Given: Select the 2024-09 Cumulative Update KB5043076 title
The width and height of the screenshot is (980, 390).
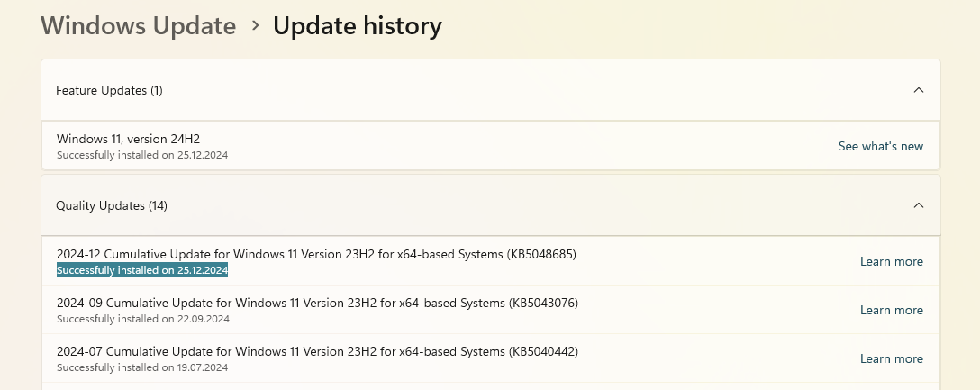Looking at the screenshot, I should [317, 304].
